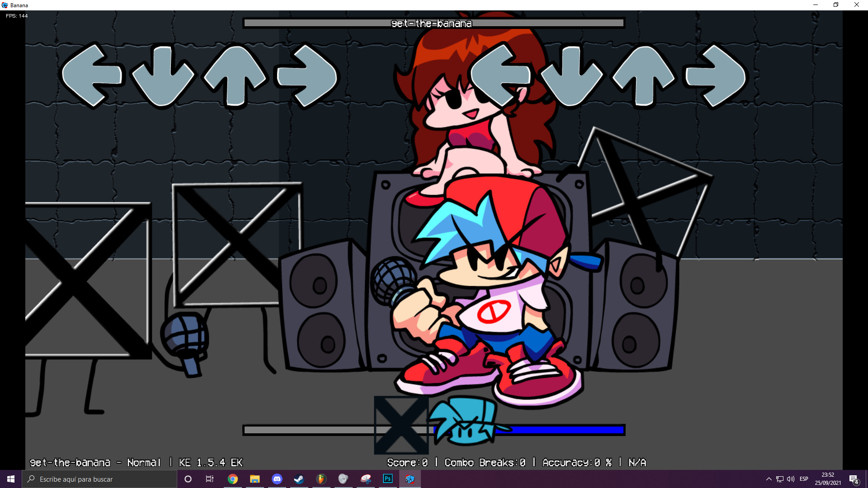Click the 'get-the-banana - Normal' difficulty text
This screenshot has width=868, height=488.
95,462
